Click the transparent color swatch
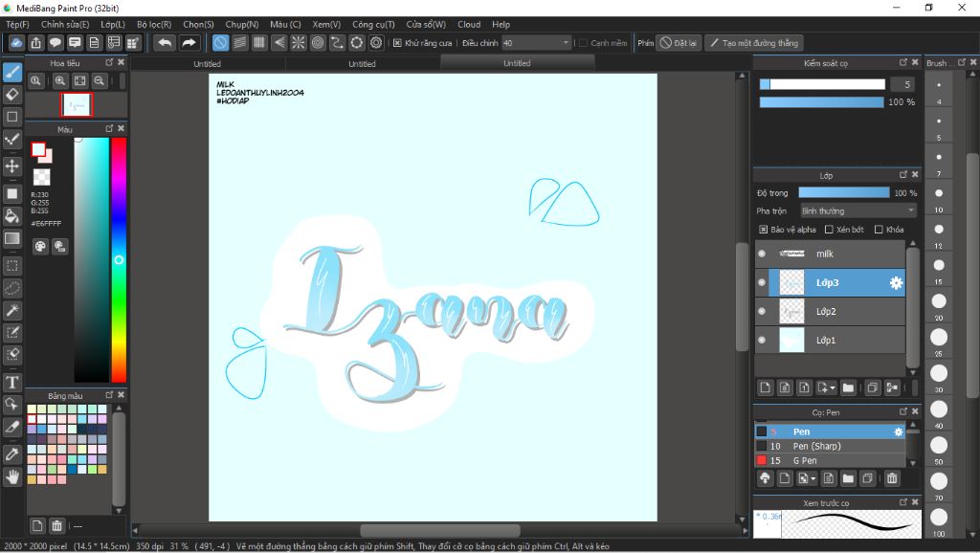This screenshot has height=553, width=980. pos(42,177)
